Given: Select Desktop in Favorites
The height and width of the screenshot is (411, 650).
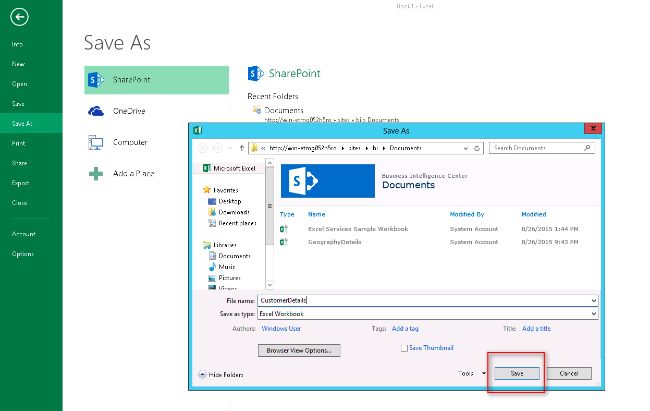Looking at the screenshot, I should pyautogui.click(x=225, y=201).
